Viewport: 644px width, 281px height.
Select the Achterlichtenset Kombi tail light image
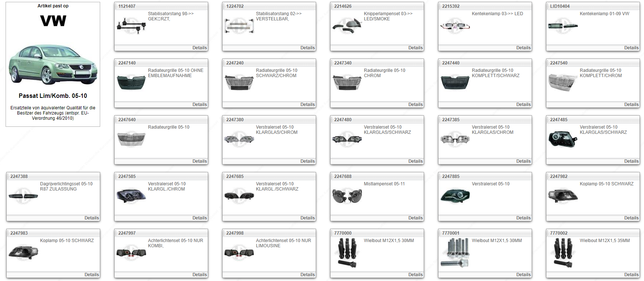tap(131, 253)
